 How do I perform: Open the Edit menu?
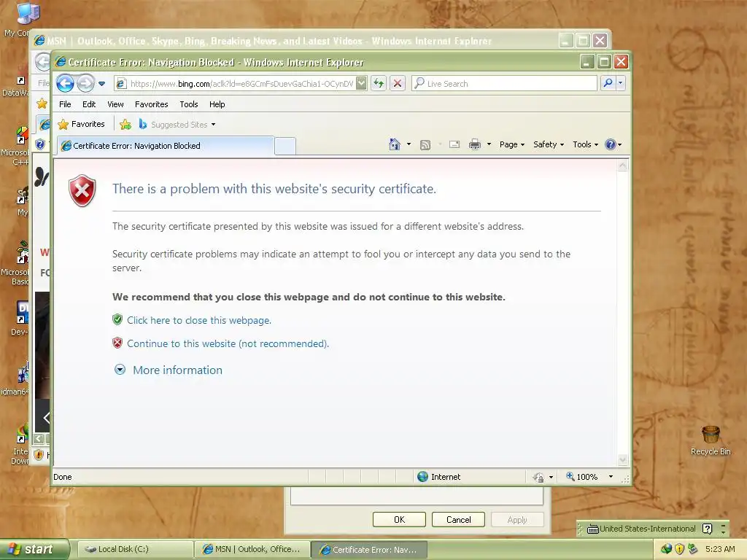click(x=88, y=104)
